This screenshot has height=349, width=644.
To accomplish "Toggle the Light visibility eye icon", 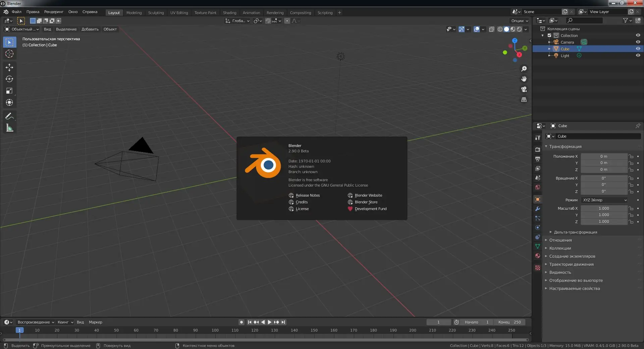I will pos(638,55).
